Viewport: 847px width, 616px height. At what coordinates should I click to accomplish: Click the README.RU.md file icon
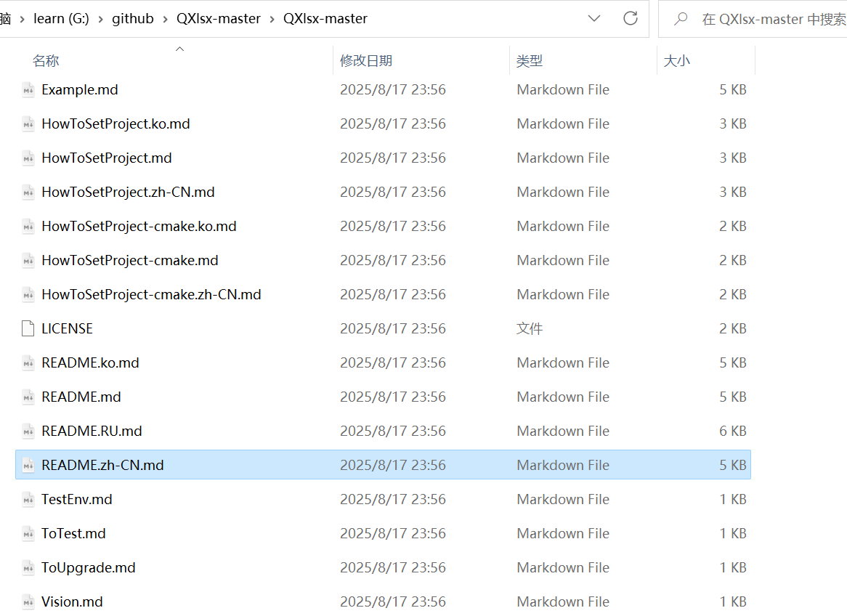[x=28, y=431]
